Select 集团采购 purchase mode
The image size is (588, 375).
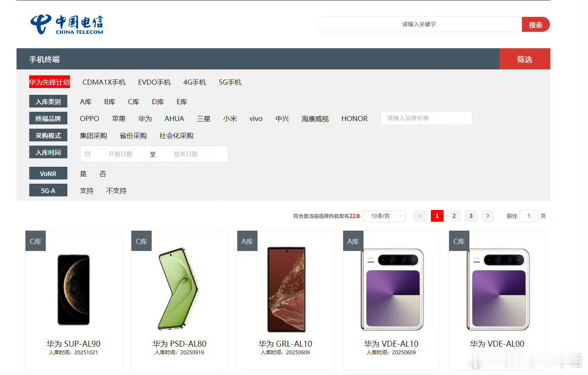pyautogui.click(x=93, y=136)
